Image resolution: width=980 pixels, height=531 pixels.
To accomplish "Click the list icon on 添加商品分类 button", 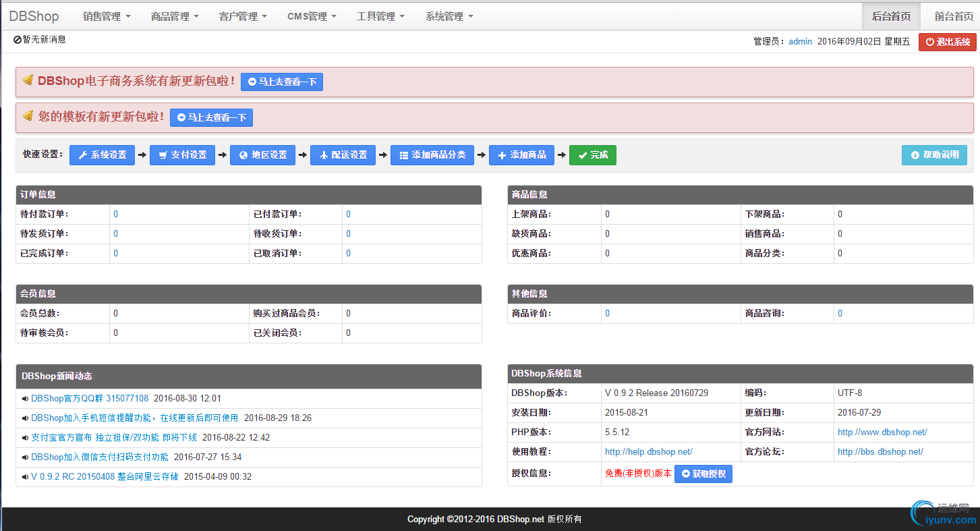I will pos(403,155).
